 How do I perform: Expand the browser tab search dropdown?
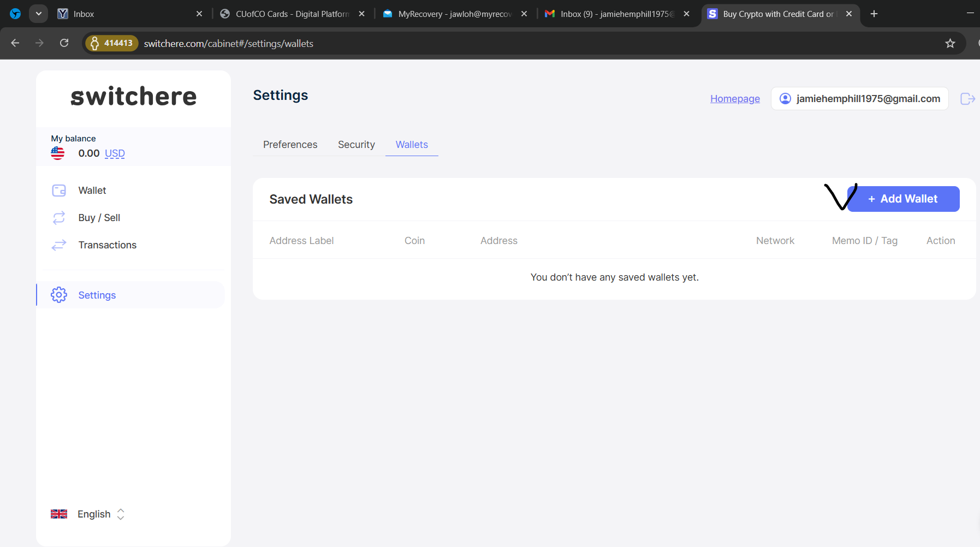click(38, 14)
